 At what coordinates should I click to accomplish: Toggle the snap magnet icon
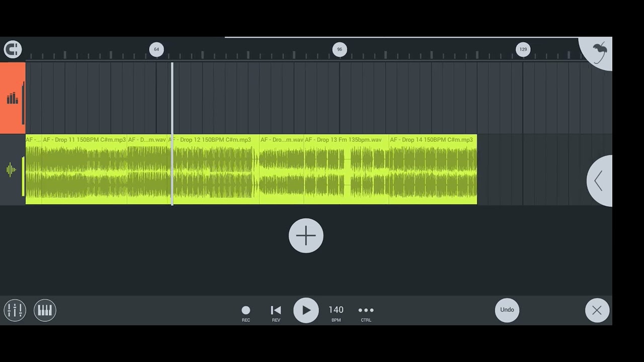[13, 49]
